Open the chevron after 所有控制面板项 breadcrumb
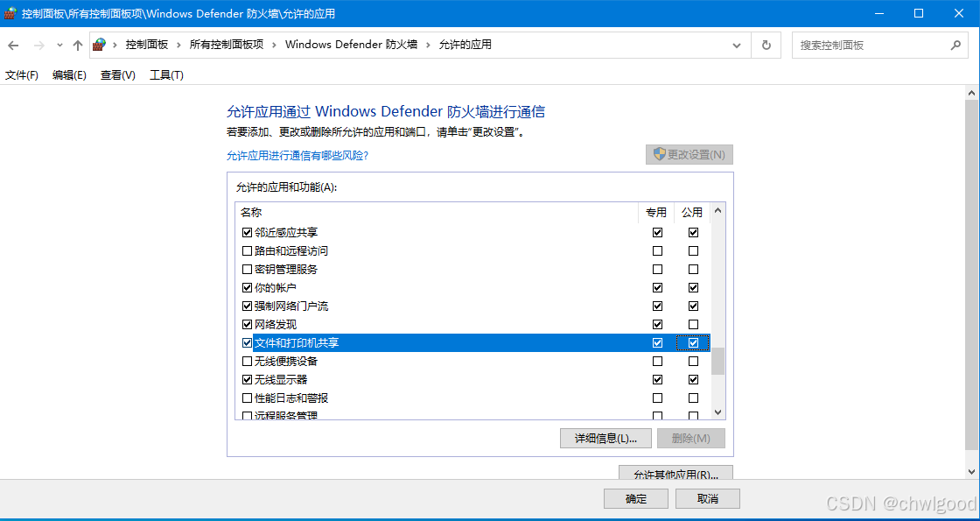Viewport: 980px width, 521px height. click(x=274, y=45)
